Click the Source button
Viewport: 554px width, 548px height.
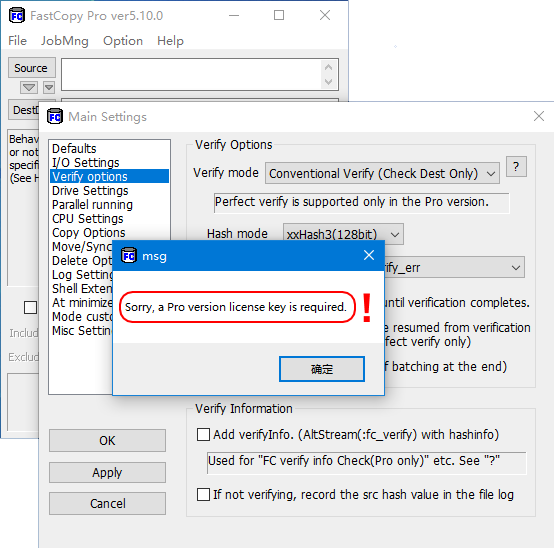(31, 68)
